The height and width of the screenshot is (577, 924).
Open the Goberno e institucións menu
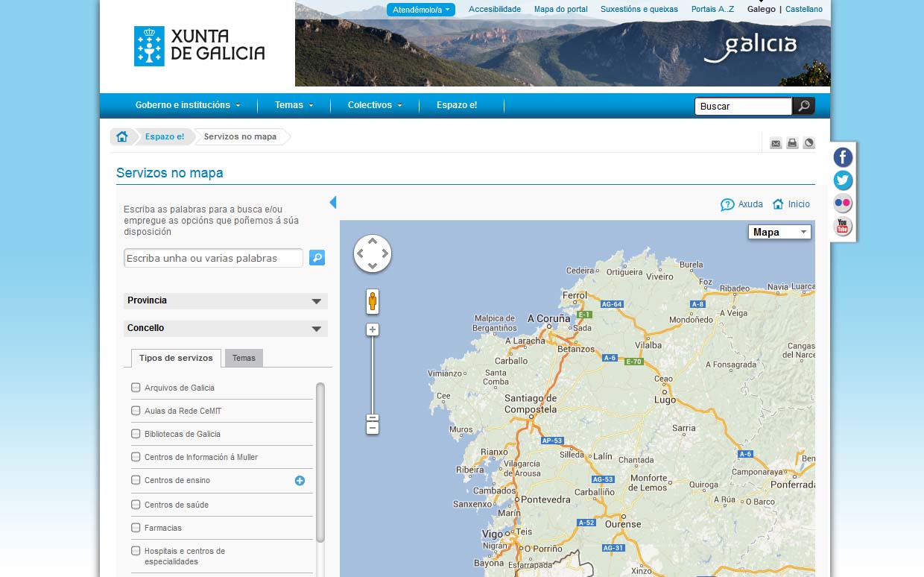[x=188, y=105]
